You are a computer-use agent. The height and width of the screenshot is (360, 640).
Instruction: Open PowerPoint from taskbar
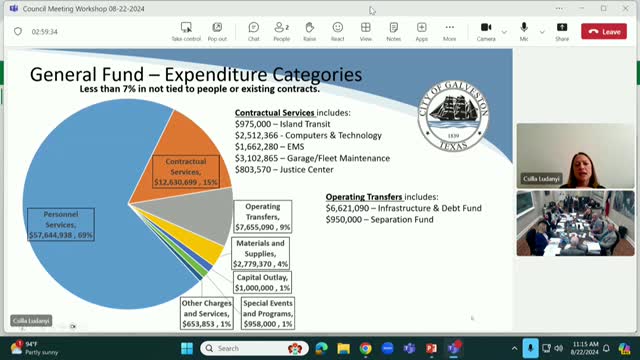click(431, 348)
